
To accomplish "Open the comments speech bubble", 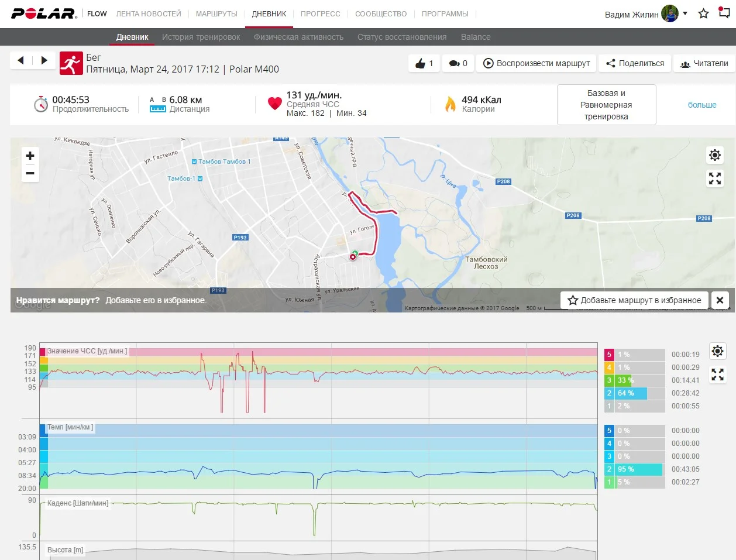I will click(x=458, y=63).
